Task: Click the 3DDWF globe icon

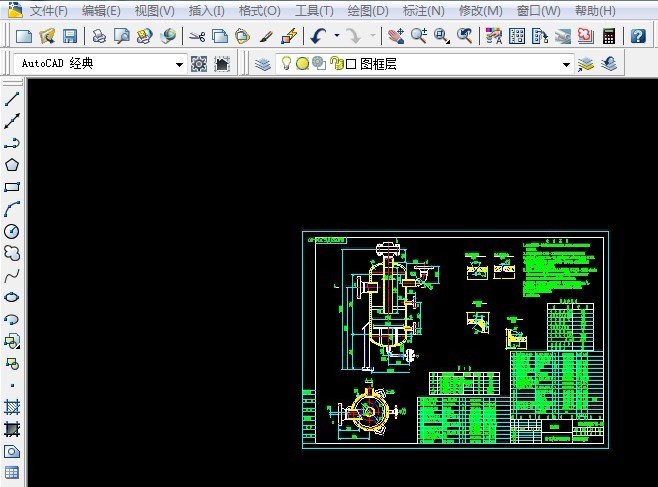Action: 168,36
